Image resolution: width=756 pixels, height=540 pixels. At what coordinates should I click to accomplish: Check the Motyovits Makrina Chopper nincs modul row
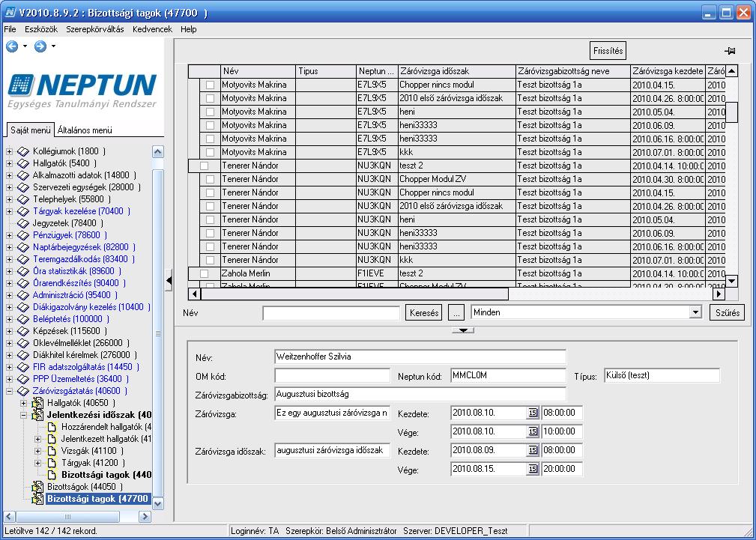(x=211, y=85)
